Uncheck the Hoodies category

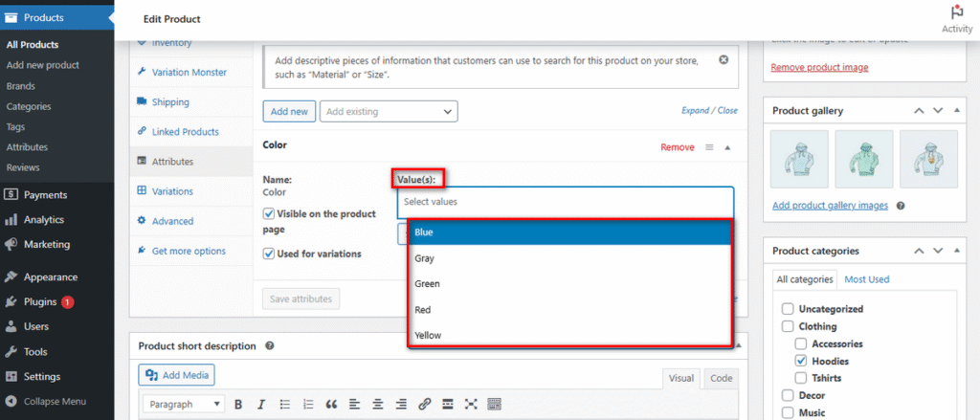click(x=801, y=361)
